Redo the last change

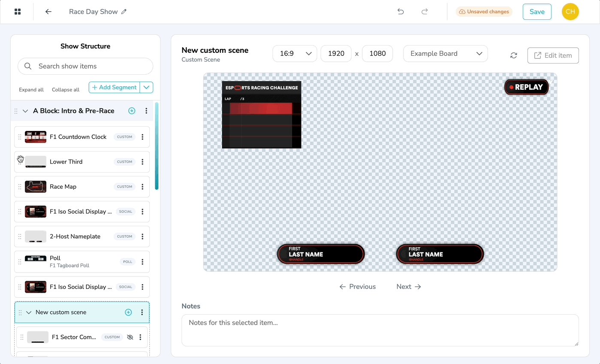click(x=424, y=12)
